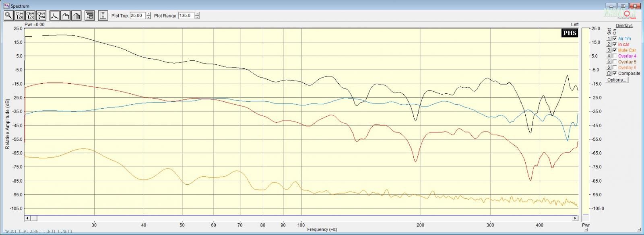The width and height of the screenshot is (644, 235).
Task: Click the Plot Range value field
Action: click(186, 16)
